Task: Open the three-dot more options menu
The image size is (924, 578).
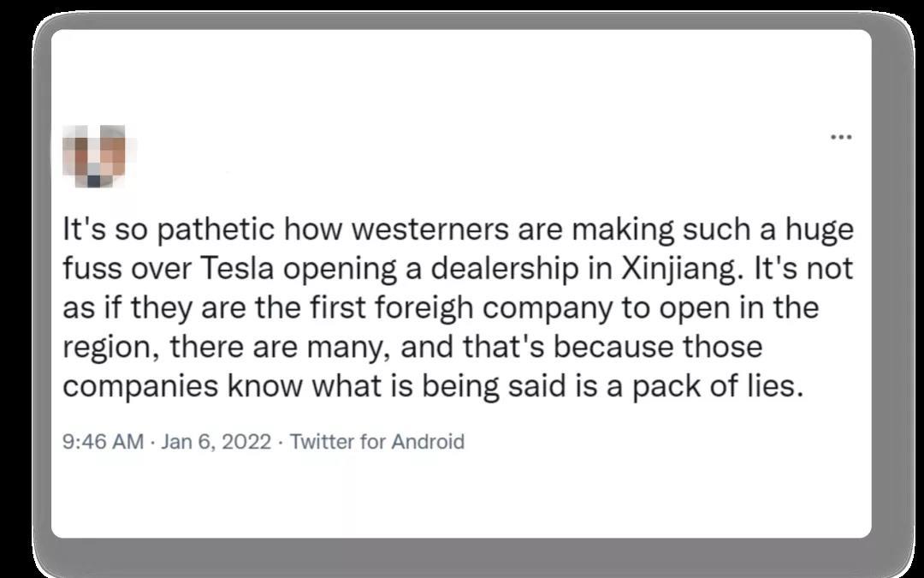Action: (x=842, y=137)
